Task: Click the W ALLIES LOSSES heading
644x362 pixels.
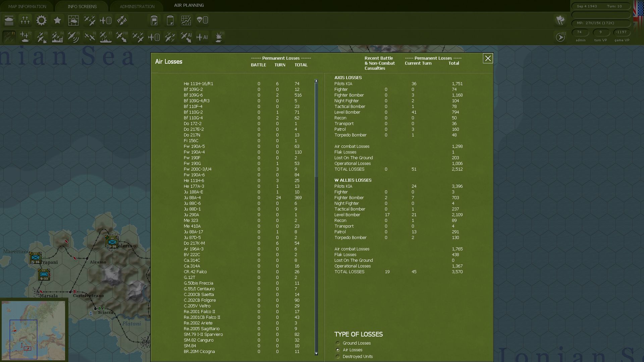Action: [353, 180]
